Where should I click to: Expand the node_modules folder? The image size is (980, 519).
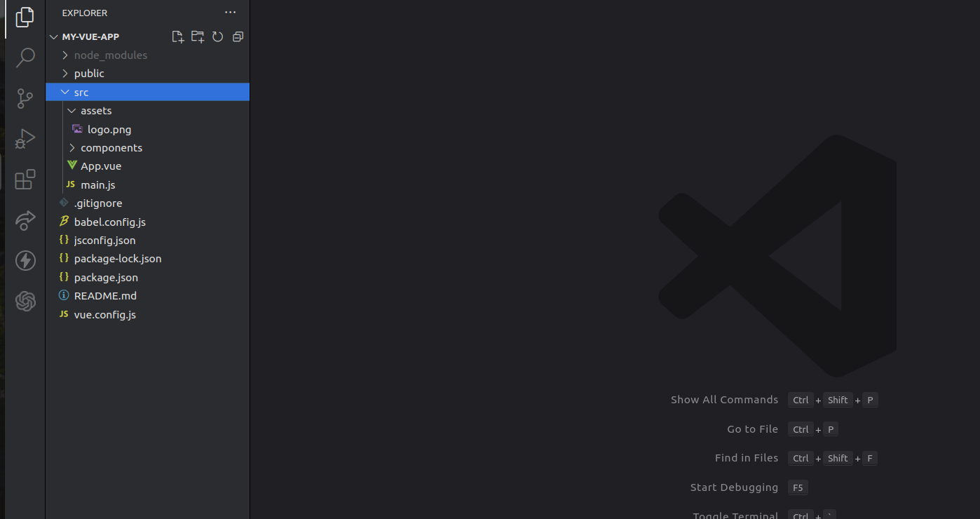point(65,55)
